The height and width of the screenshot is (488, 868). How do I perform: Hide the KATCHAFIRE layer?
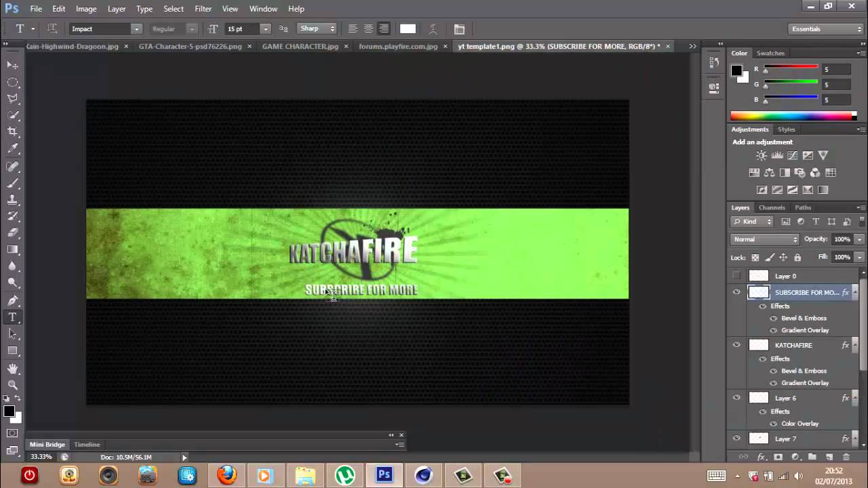click(736, 345)
